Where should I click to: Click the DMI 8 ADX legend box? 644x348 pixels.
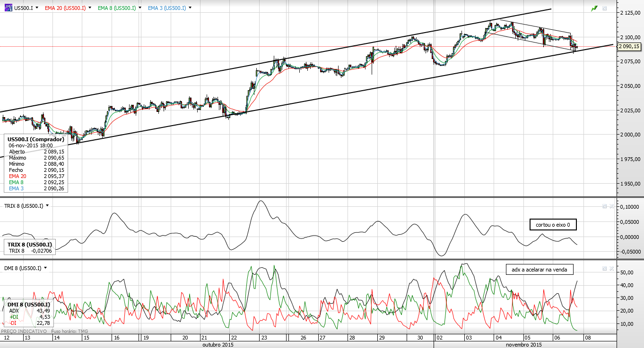coord(28,314)
